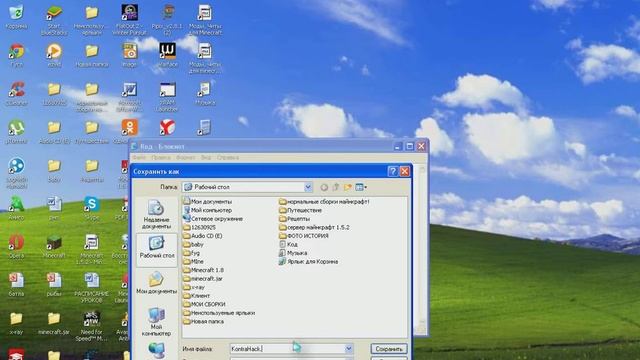Select Сетевое окружение in the file list
This screenshot has height=360, width=640.
point(213,219)
